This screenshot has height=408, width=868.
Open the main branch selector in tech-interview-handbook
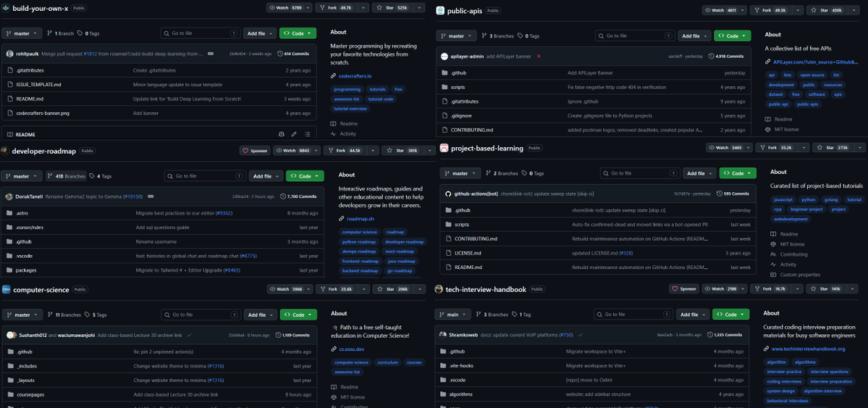[x=452, y=315]
